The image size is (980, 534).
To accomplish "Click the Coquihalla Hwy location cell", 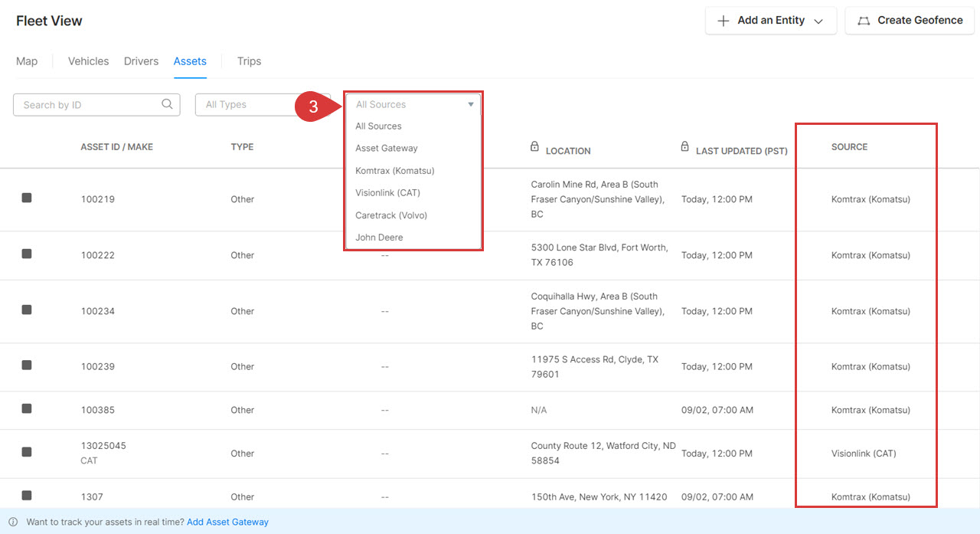I will click(x=598, y=311).
